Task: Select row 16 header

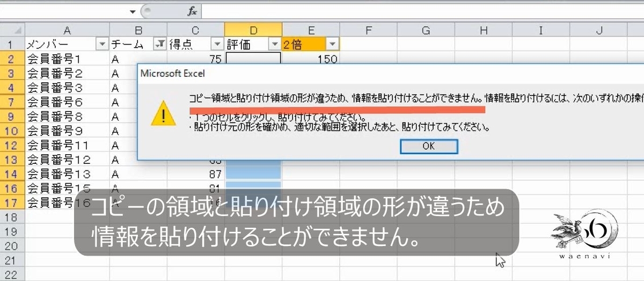Action: 12,188
